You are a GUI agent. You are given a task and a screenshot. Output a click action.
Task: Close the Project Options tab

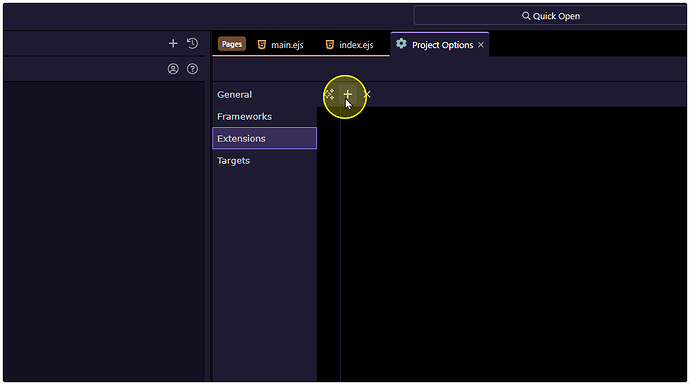(x=481, y=45)
